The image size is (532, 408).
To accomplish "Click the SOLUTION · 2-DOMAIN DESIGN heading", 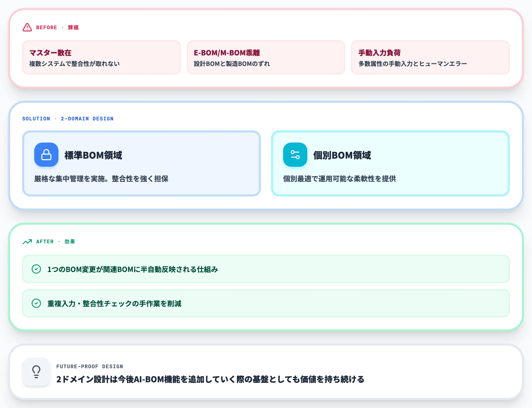I will [x=68, y=119].
